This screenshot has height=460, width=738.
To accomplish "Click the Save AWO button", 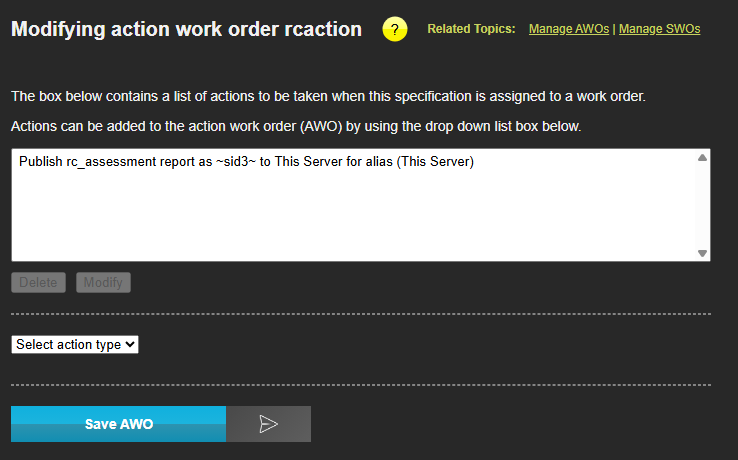I will point(118,424).
